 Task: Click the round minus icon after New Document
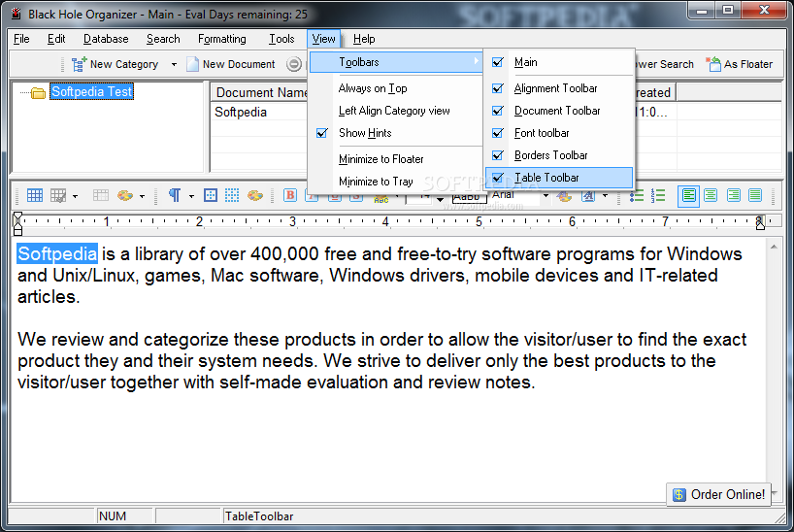(x=294, y=64)
